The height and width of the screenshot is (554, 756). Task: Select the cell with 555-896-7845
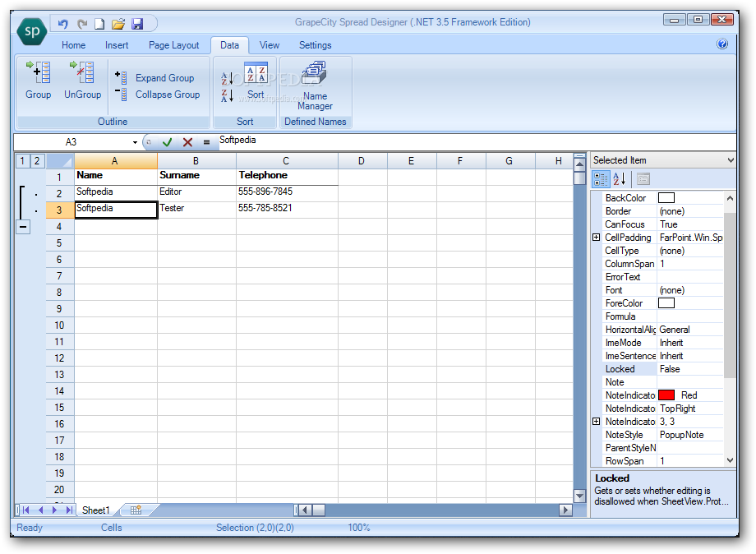287,193
